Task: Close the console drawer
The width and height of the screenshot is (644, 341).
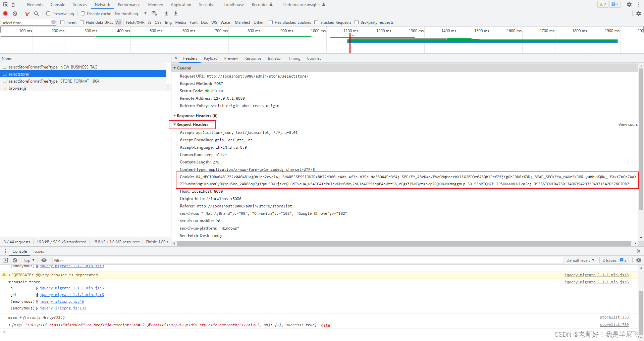Action: [639, 251]
